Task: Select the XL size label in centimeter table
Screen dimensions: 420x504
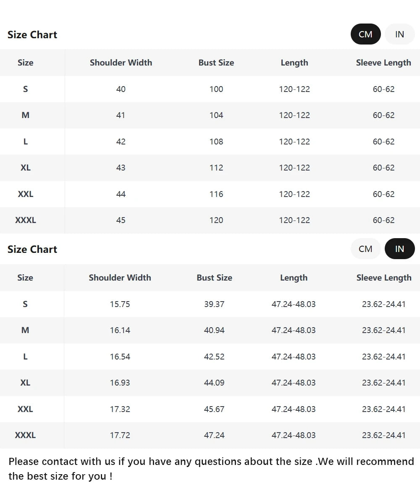Action: [x=26, y=168]
